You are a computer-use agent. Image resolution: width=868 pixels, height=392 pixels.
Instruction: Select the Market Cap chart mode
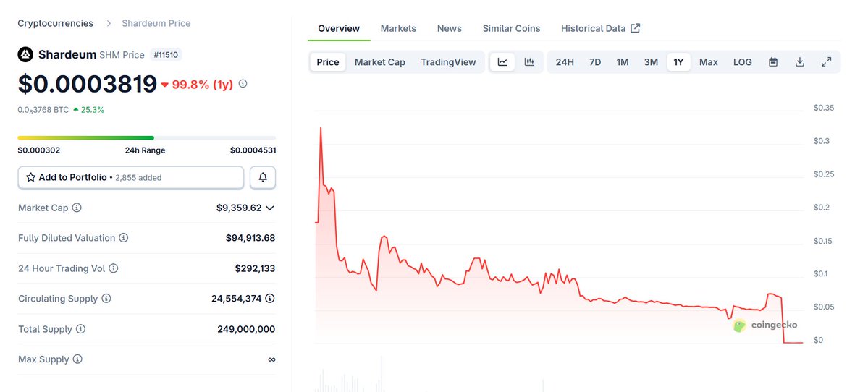click(x=380, y=62)
